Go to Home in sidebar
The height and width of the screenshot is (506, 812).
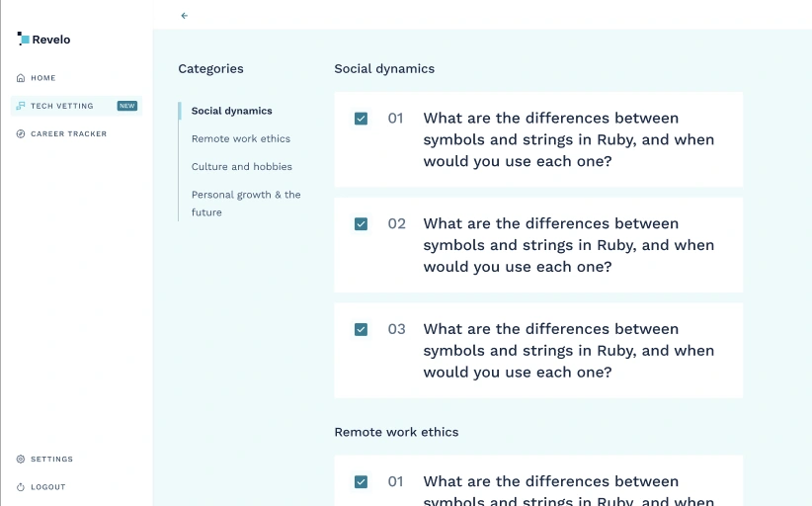(x=43, y=78)
